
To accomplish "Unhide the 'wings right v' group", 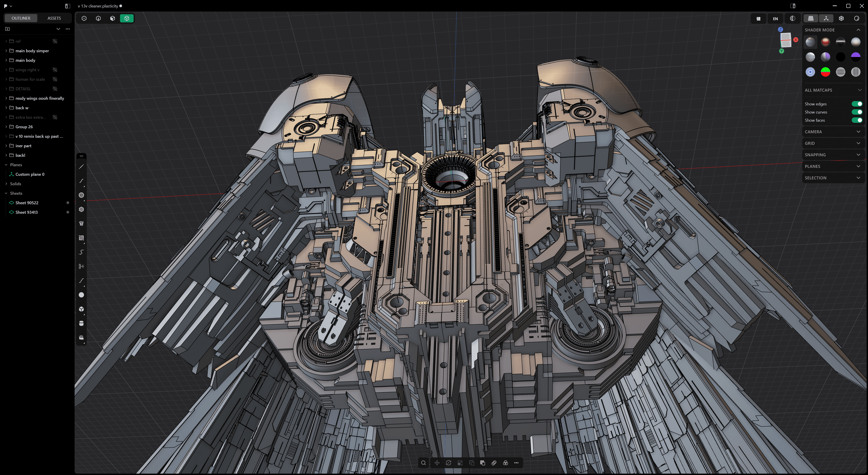I will 55,70.
